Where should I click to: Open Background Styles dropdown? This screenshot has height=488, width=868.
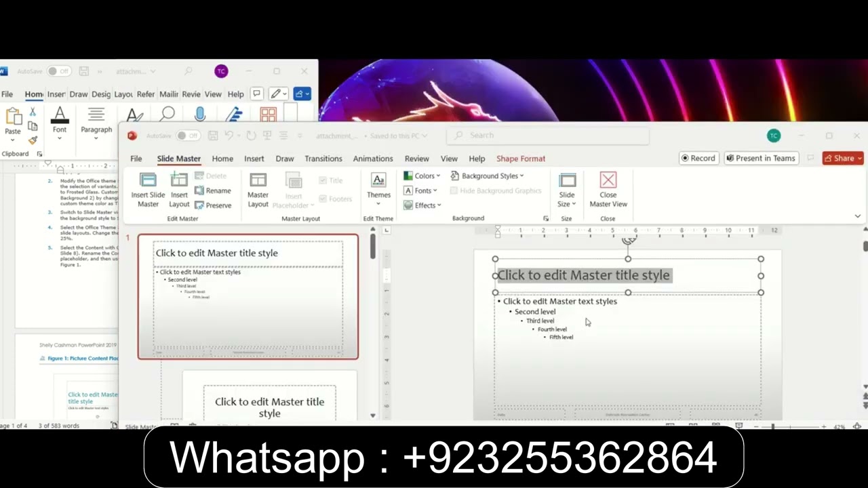click(x=487, y=176)
